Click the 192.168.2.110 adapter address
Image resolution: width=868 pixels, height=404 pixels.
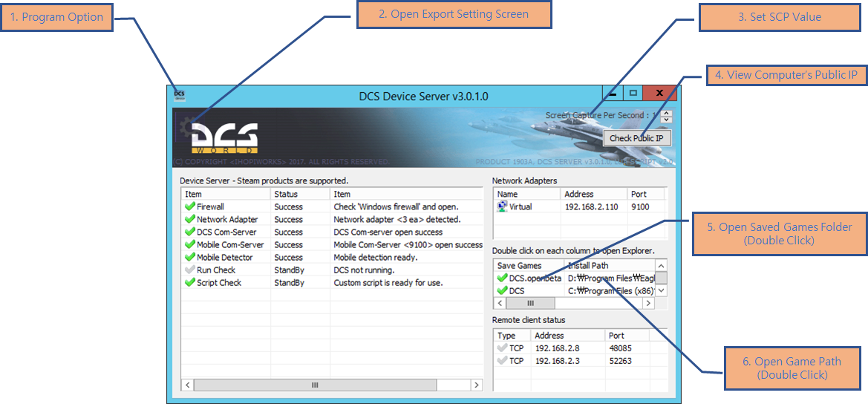pyautogui.click(x=591, y=206)
